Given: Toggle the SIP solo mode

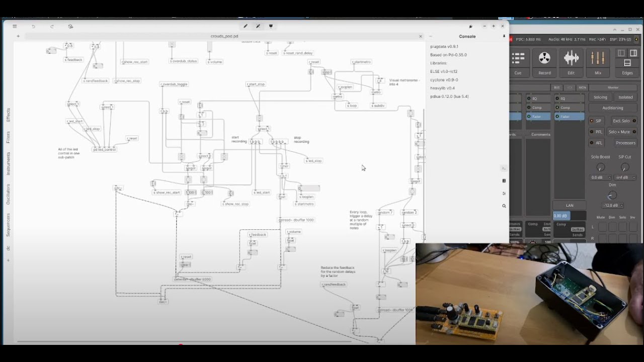Looking at the screenshot, I should [596, 121].
